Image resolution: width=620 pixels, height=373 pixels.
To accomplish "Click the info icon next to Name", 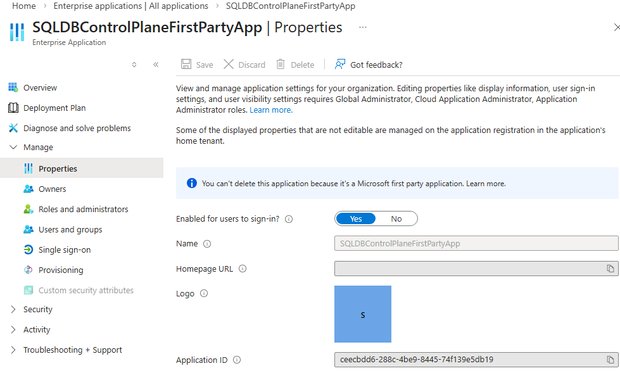I will tap(207, 244).
